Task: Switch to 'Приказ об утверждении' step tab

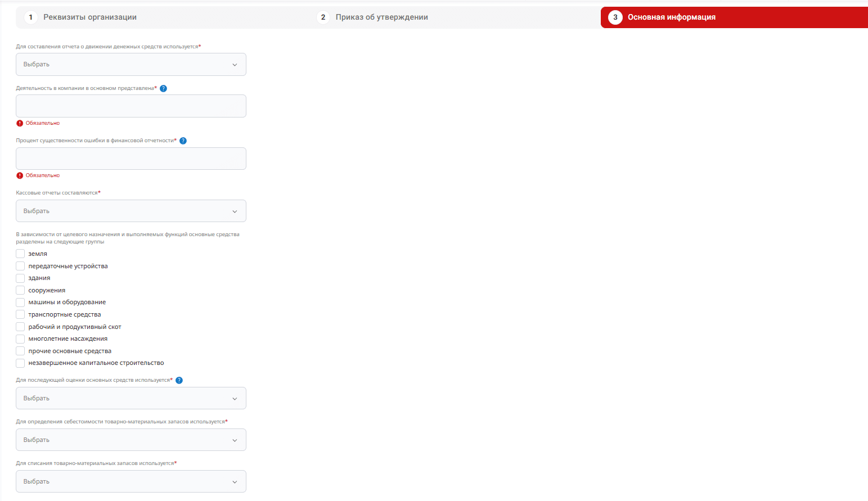Action: click(381, 17)
